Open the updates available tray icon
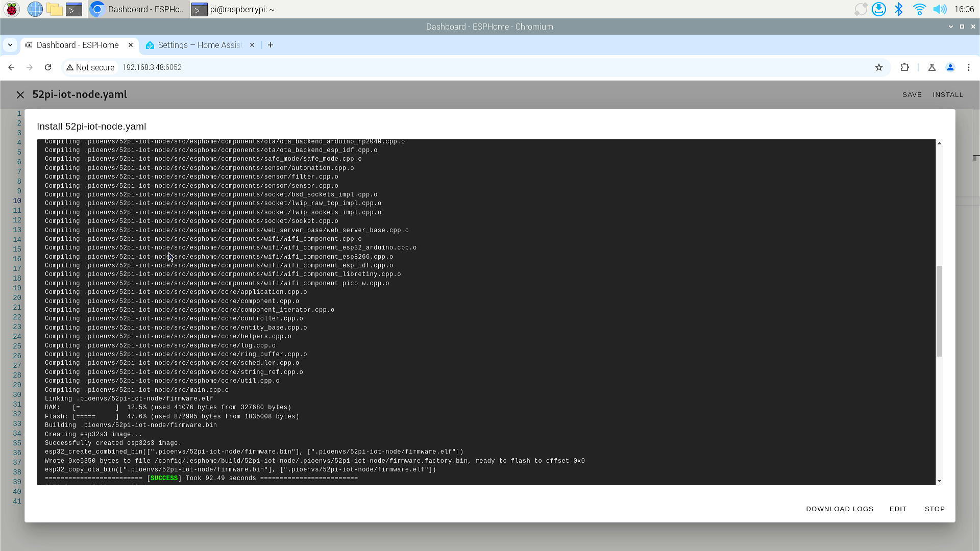Screen dimensions: 980x551 861,9
